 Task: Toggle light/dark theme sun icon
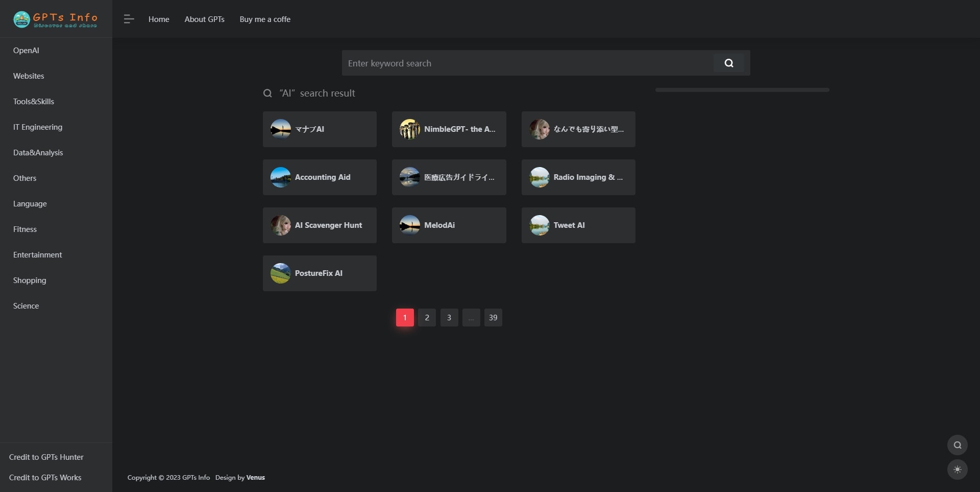[x=958, y=470]
